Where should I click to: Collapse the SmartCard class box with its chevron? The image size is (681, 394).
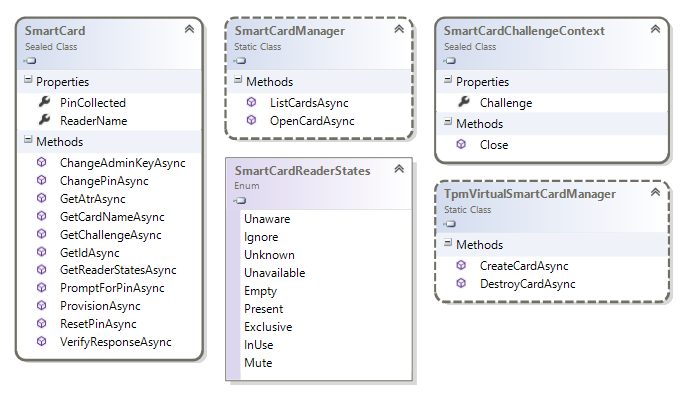coord(189,29)
